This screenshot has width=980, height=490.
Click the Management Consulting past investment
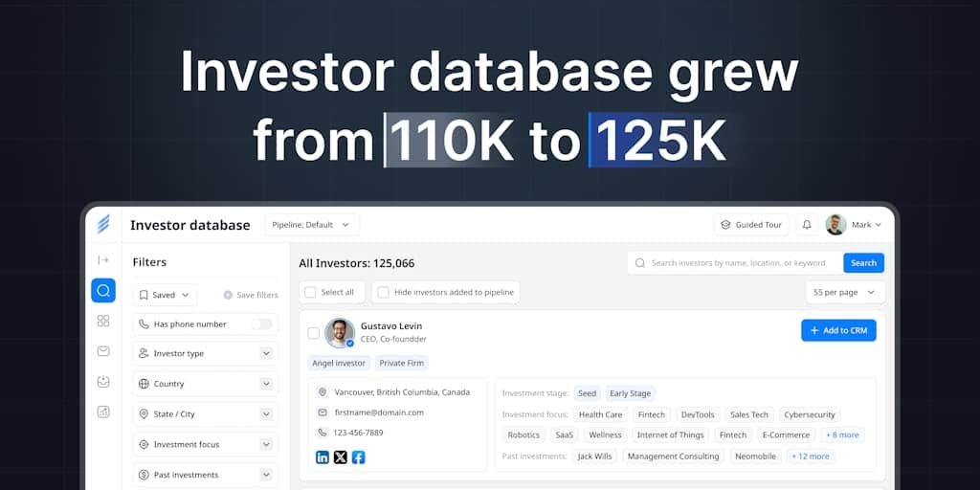coord(674,457)
